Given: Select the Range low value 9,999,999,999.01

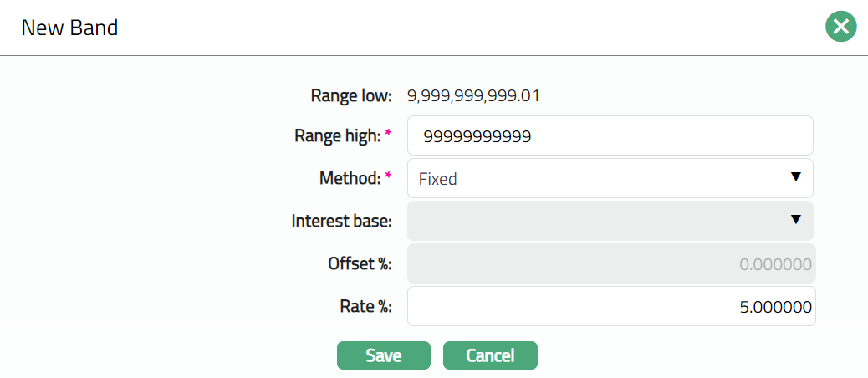Looking at the screenshot, I should point(473,95).
